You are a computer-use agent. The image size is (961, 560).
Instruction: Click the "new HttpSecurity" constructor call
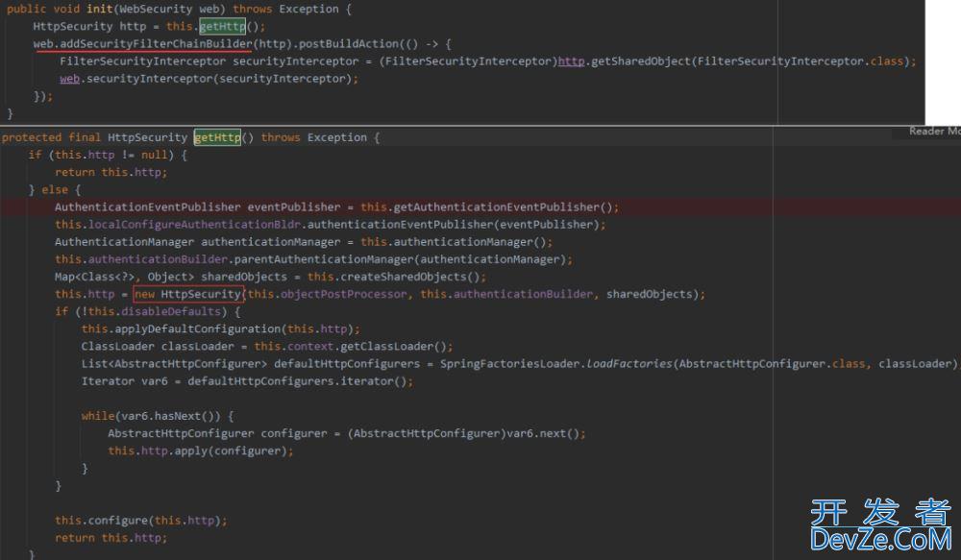pos(188,294)
